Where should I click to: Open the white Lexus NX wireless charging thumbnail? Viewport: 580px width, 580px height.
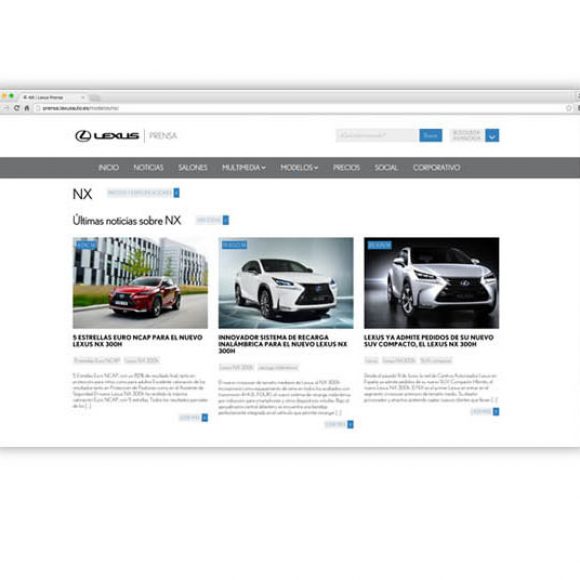click(286, 283)
